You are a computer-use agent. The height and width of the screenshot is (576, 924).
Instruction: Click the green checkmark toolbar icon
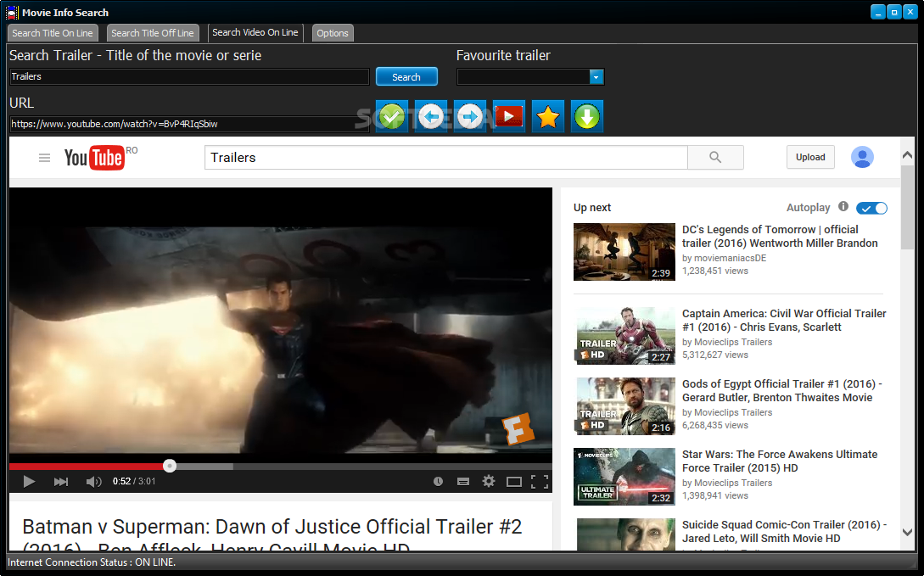(392, 116)
